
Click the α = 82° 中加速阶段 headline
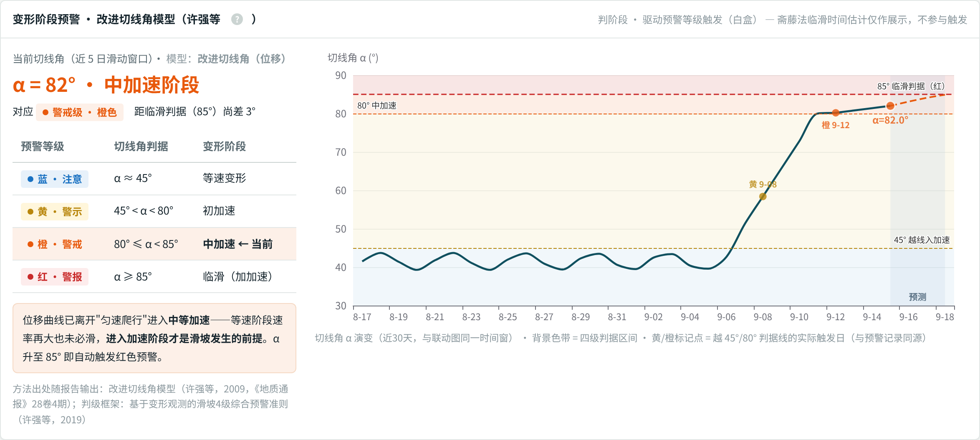[x=106, y=85]
